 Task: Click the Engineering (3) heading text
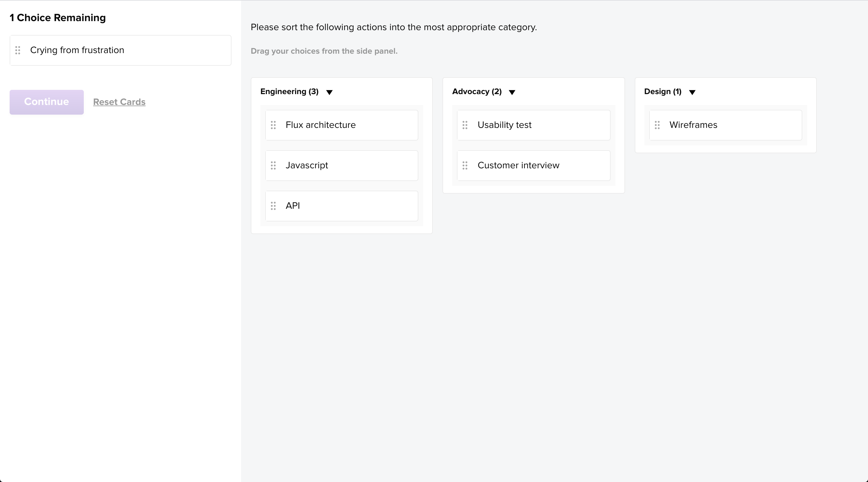coord(289,92)
